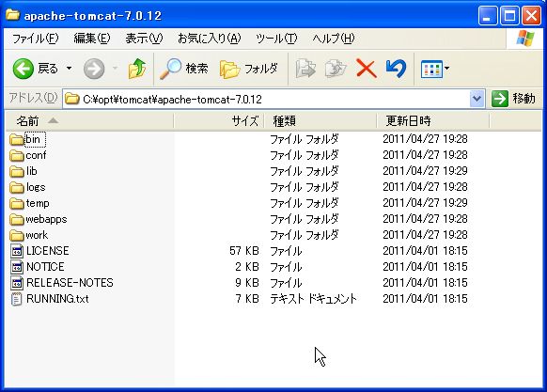547x392 pixels.
Task: Expand the address bar dropdown arrow
Action: pyautogui.click(x=477, y=99)
